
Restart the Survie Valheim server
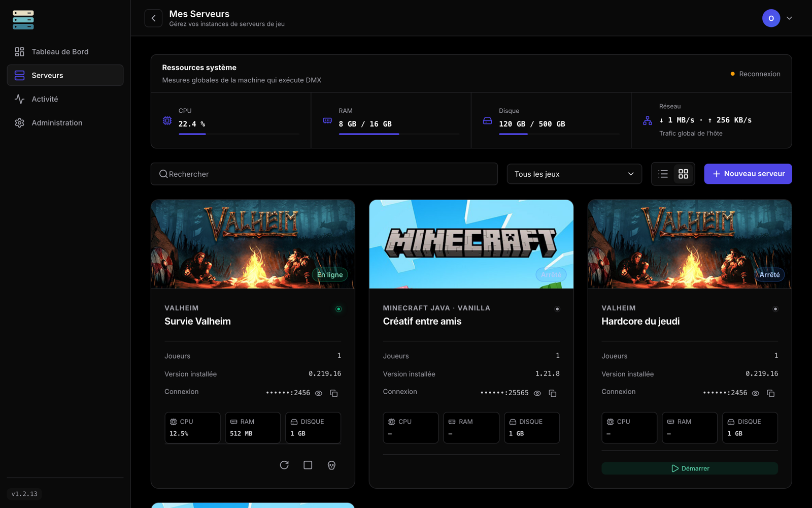(284, 465)
